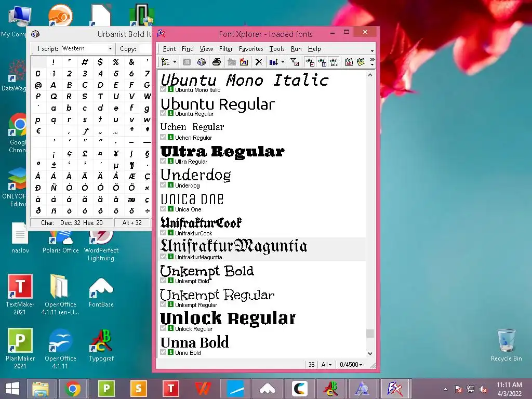Toggle the glasses with checkmark view icon
Image resolution: width=532 pixels, height=399 pixels.
tap(310, 62)
